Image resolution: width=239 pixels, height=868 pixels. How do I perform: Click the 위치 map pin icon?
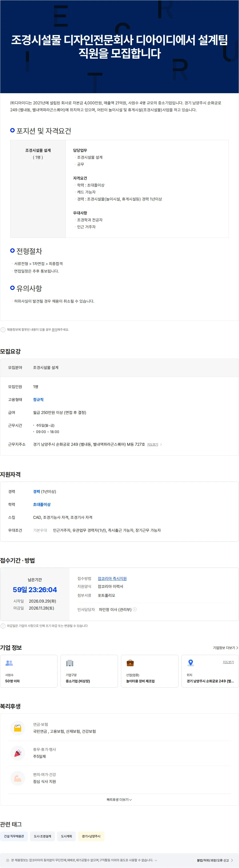[x=191, y=663]
